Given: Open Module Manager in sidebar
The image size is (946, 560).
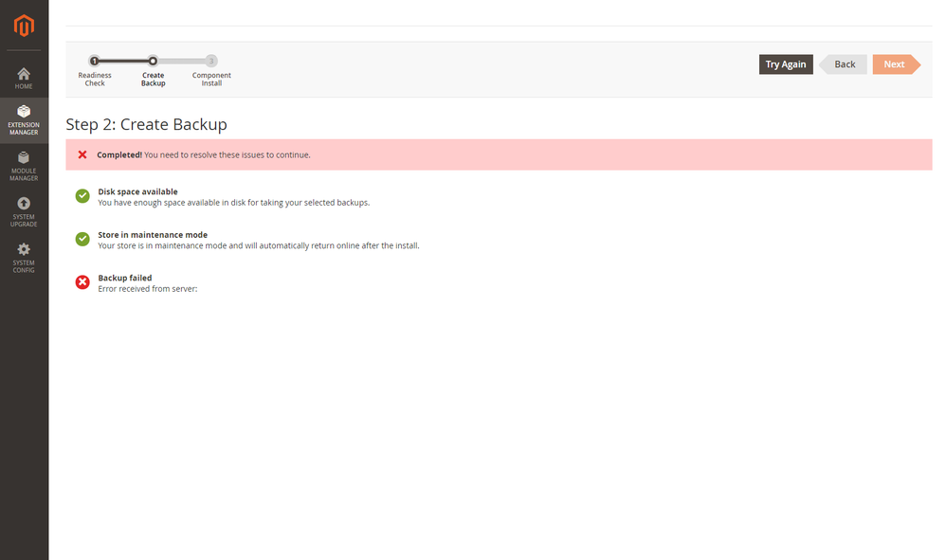Looking at the screenshot, I should tap(24, 167).
